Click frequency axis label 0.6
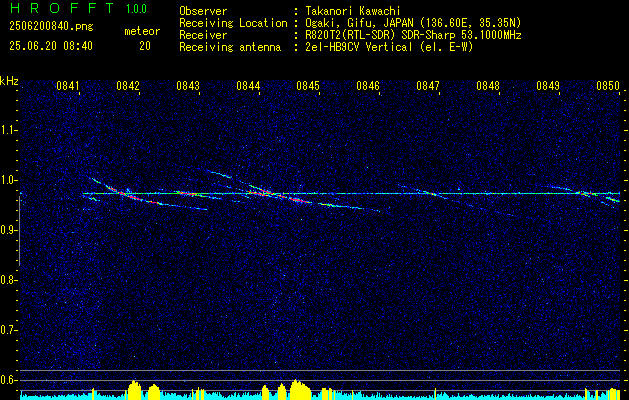The height and width of the screenshot is (400, 629). tap(8, 380)
